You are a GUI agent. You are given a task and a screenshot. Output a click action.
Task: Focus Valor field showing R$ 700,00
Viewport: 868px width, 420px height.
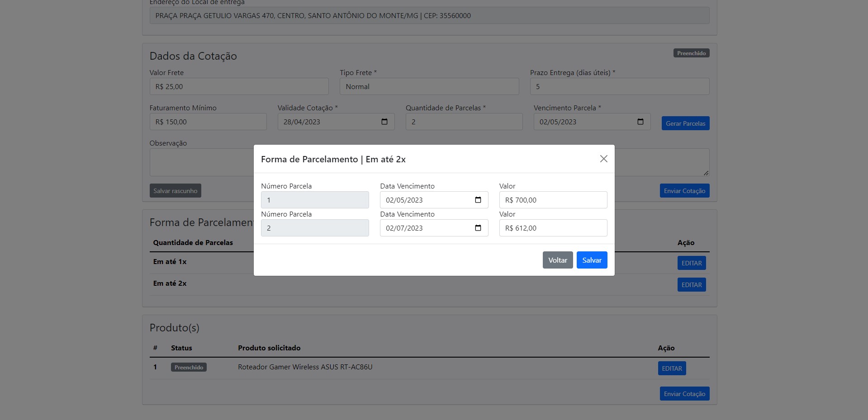pos(553,200)
